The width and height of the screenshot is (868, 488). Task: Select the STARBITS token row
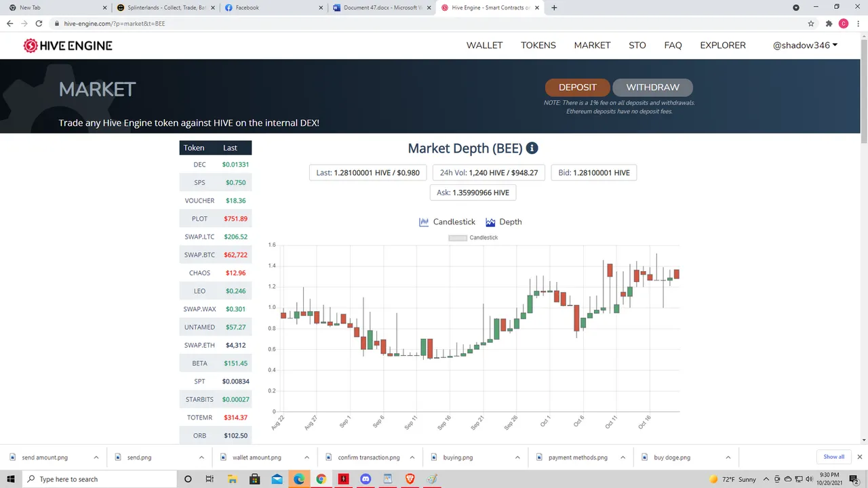216,399
